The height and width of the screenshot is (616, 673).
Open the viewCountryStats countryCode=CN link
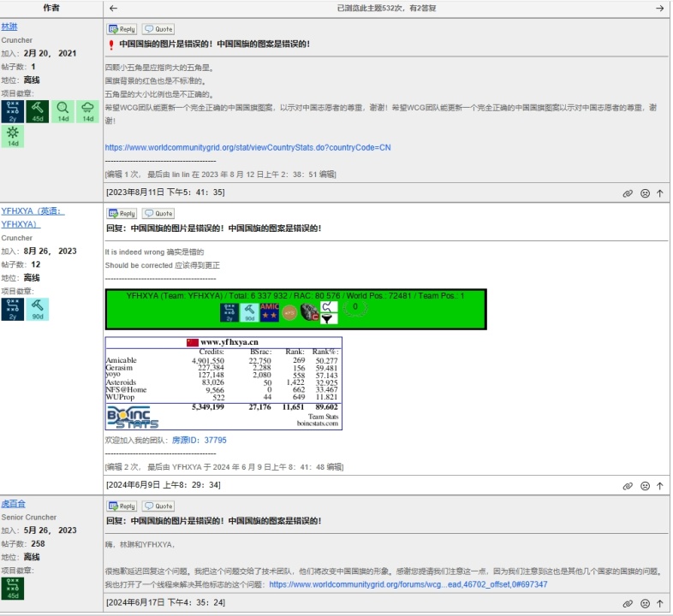click(x=247, y=147)
